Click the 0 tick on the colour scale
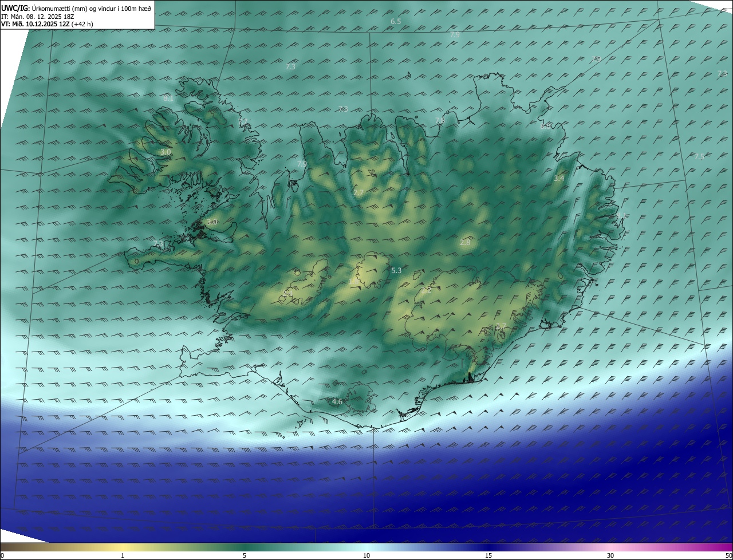Image resolution: width=733 pixels, height=560 pixels. (x=2, y=555)
